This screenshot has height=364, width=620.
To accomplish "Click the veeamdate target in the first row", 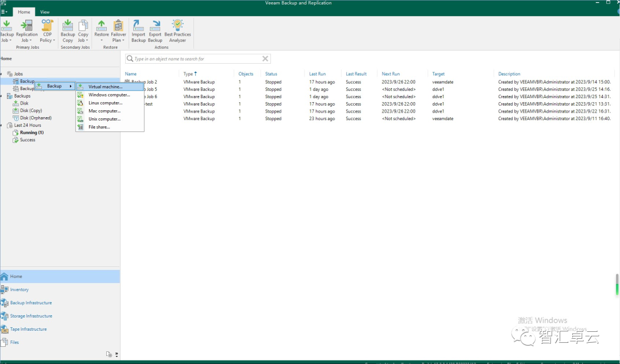I will click(443, 82).
